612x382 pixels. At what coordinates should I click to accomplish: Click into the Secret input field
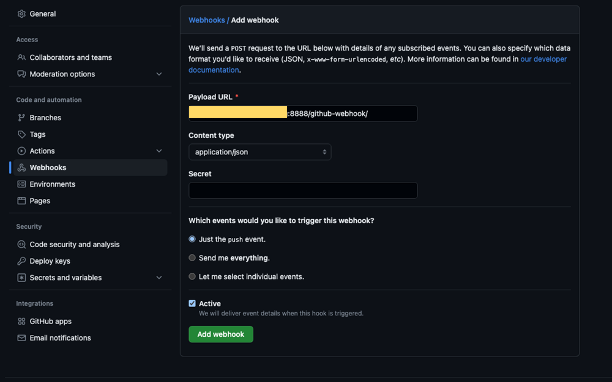tap(303, 190)
